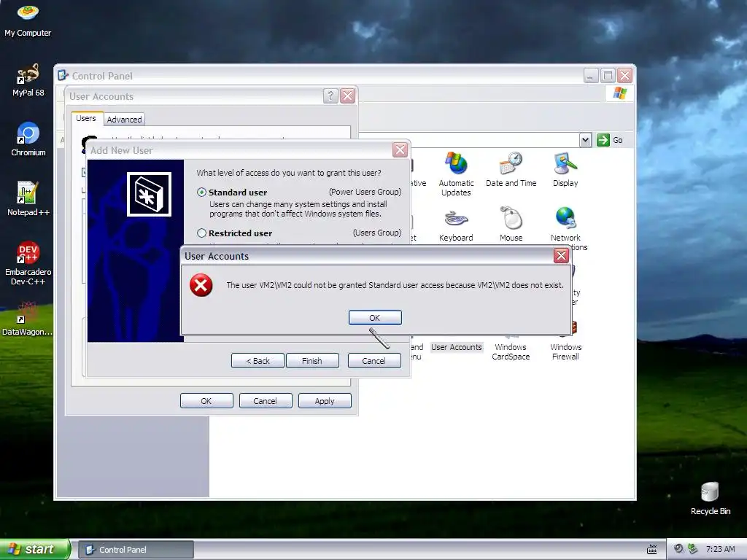Minimize the Control Panel window

point(591,75)
